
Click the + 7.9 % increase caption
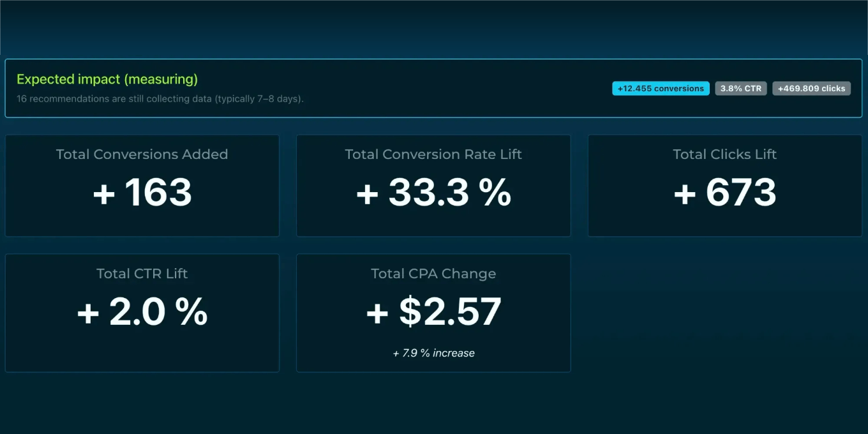click(x=433, y=353)
